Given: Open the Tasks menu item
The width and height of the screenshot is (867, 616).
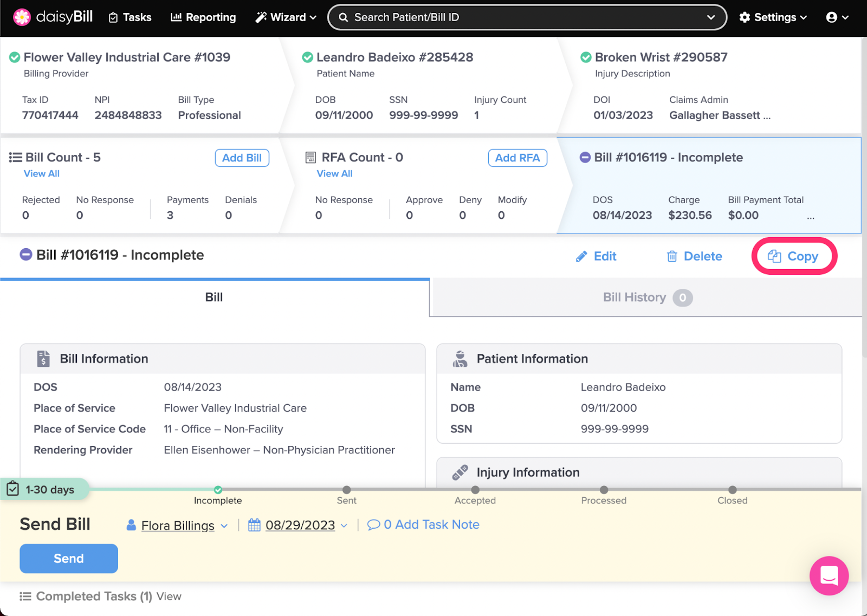Looking at the screenshot, I should pos(130,17).
